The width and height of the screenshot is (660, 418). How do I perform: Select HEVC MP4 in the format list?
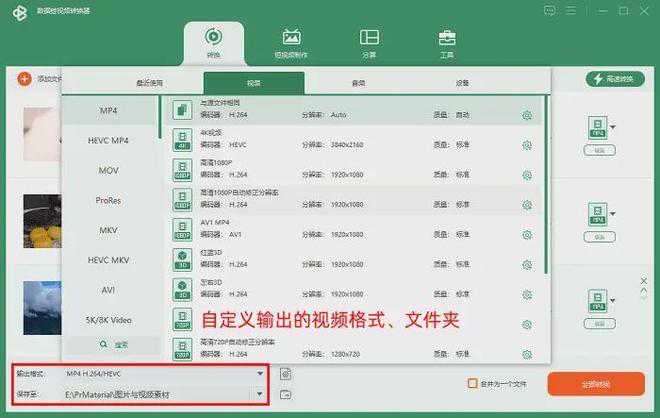[x=108, y=141]
